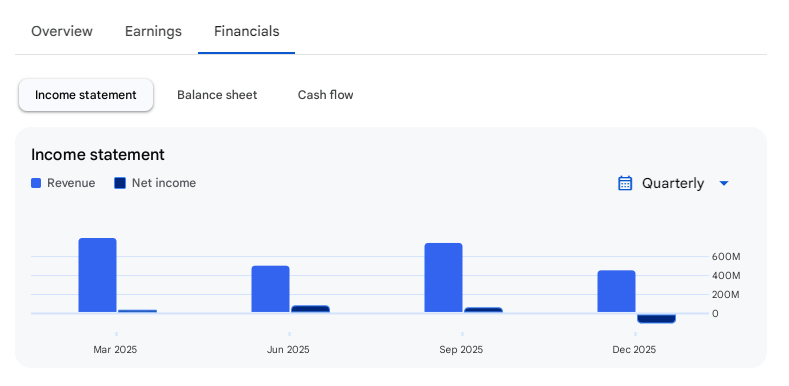Expand the dropdown arrow next to Quarterly

[x=724, y=183]
